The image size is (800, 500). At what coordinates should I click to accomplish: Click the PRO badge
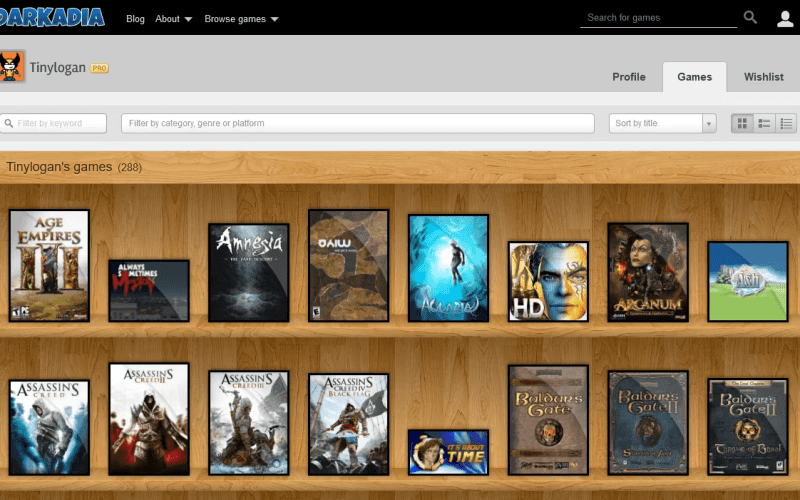click(x=99, y=68)
